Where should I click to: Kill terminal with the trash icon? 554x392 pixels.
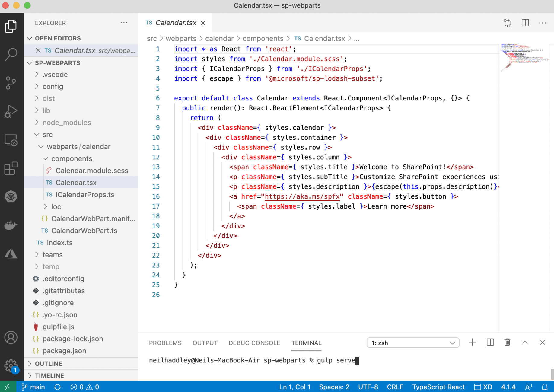[x=507, y=343]
